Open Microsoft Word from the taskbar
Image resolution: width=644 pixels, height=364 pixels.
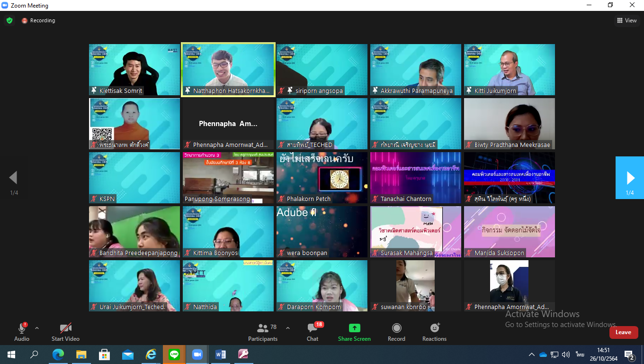[x=220, y=355]
